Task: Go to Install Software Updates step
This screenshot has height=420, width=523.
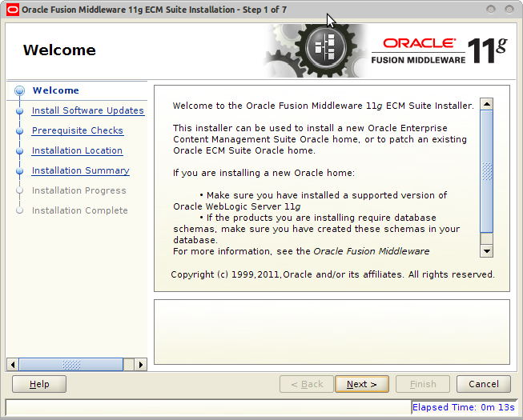Action: 88,110
